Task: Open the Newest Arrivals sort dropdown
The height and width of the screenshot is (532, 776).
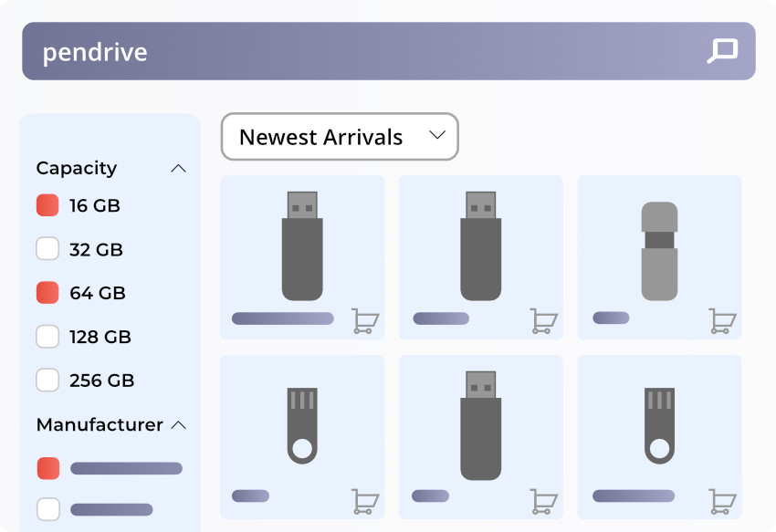Action: point(340,137)
